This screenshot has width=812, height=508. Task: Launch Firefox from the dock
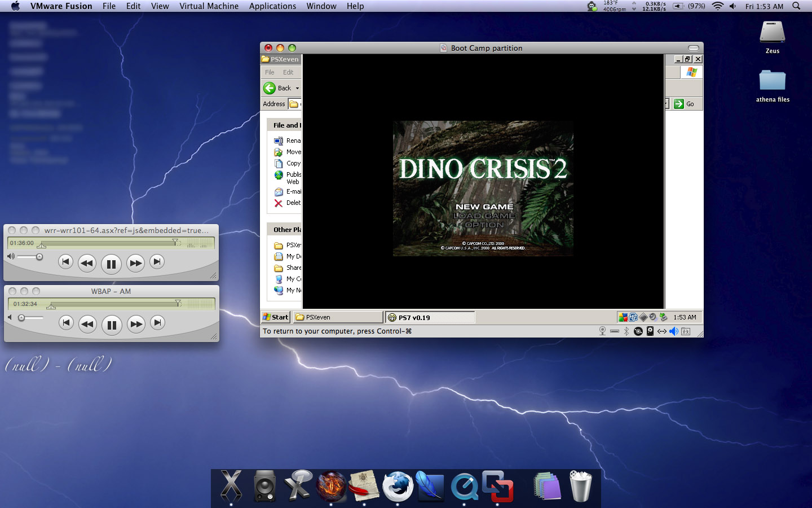pyautogui.click(x=398, y=486)
